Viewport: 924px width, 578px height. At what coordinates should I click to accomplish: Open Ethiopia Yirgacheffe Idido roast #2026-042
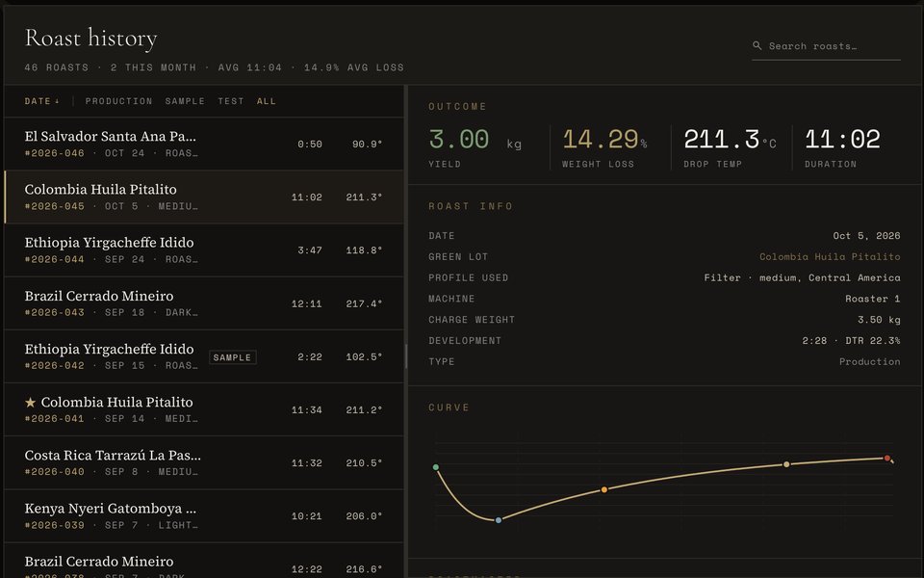point(204,356)
